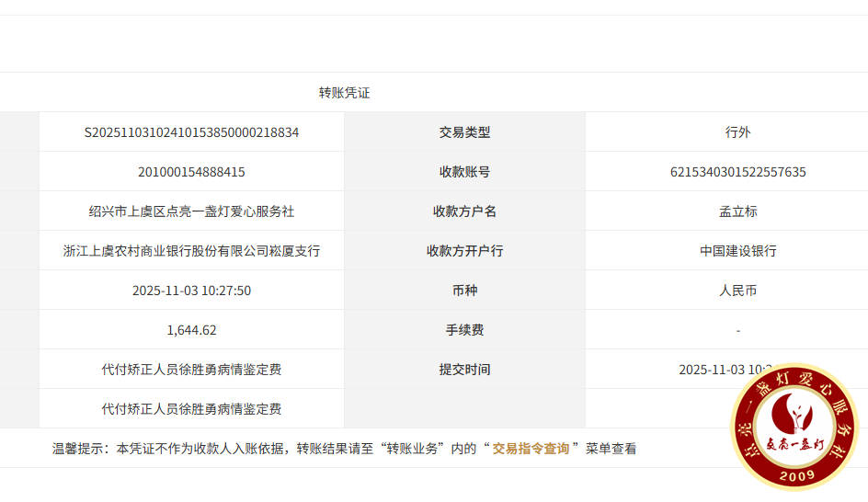The image size is (868, 502).
Task: Open the 交易指令查询 link
Action: (531, 449)
